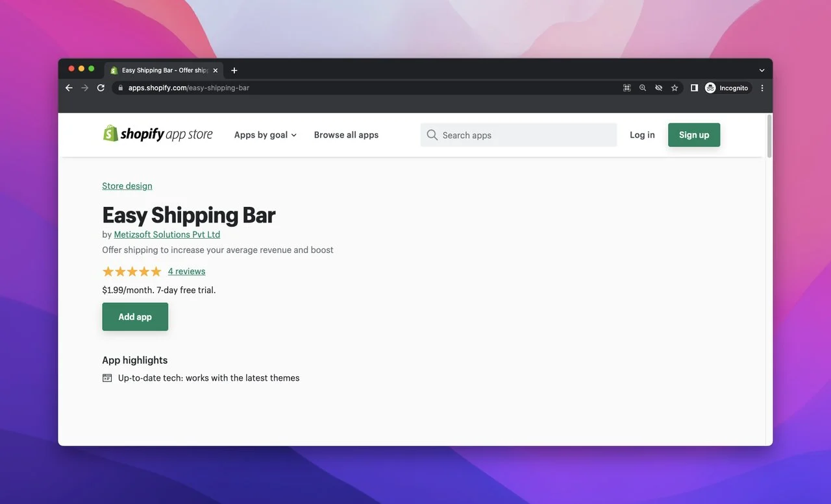Click the App highlights heading

(135, 360)
